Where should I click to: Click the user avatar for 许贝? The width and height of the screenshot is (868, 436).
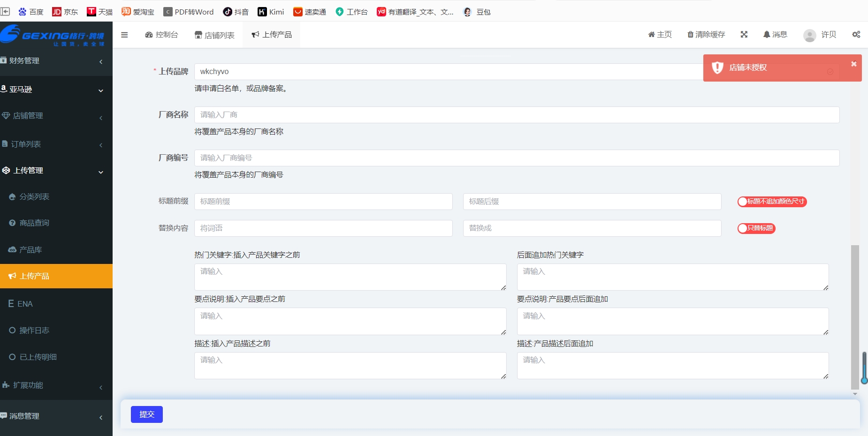pyautogui.click(x=809, y=35)
